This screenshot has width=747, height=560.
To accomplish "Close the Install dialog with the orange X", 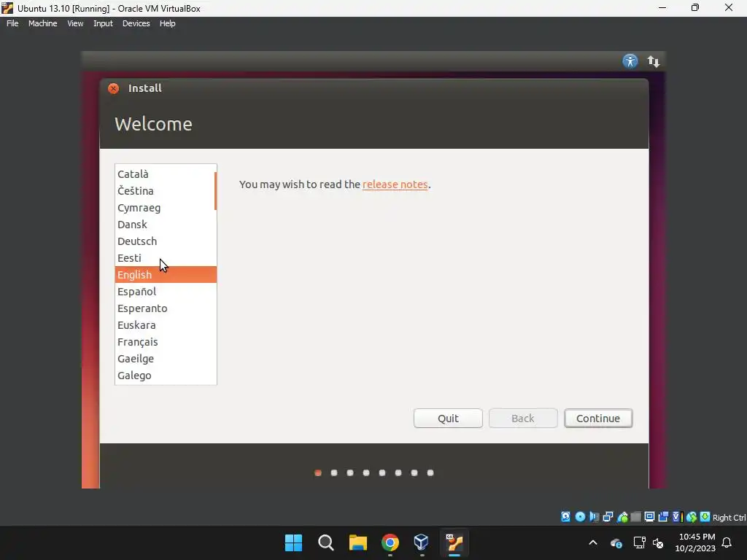I will point(113,88).
